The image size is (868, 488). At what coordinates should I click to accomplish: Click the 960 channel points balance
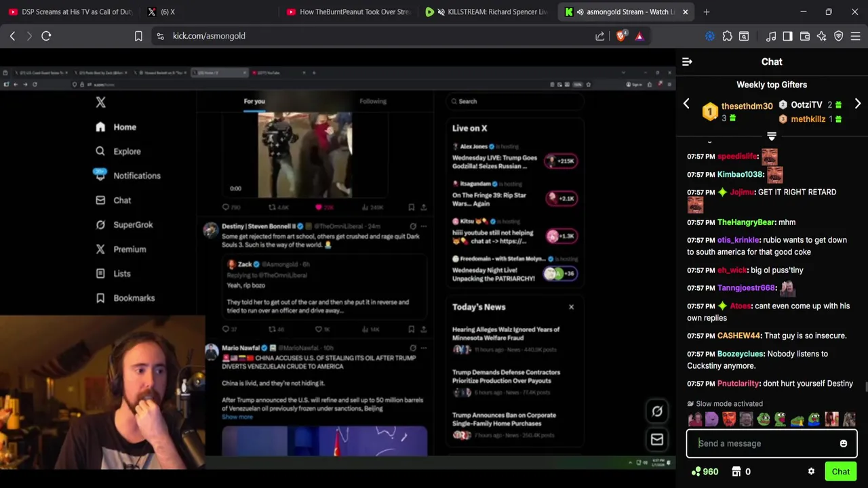tap(705, 472)
